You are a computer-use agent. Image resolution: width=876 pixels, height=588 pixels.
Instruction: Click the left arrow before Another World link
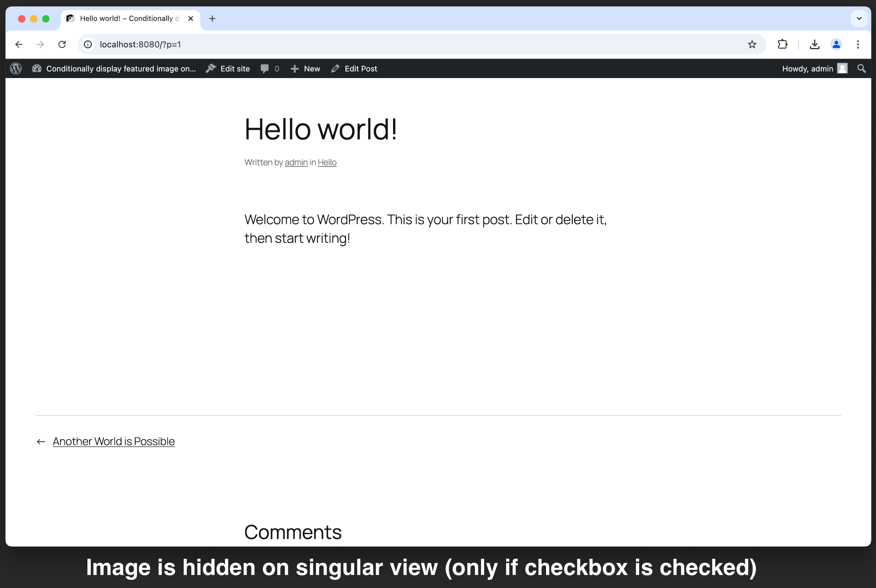(x=41, y=442)
